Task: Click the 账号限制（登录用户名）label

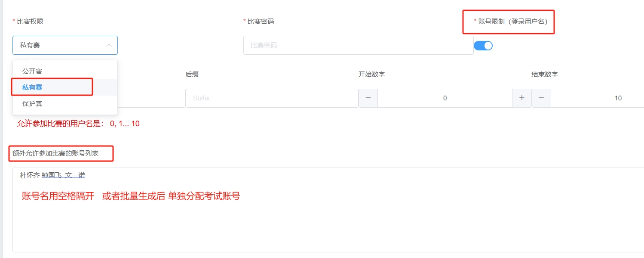Action: pyautogui.click(x=513, y=22)
